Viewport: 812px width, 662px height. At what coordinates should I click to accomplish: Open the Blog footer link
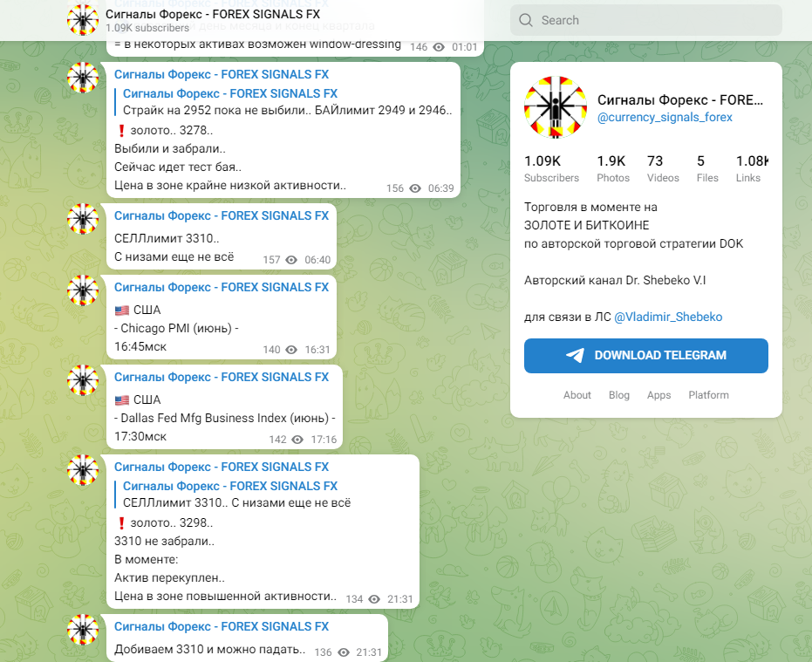(x=619, y=395)
